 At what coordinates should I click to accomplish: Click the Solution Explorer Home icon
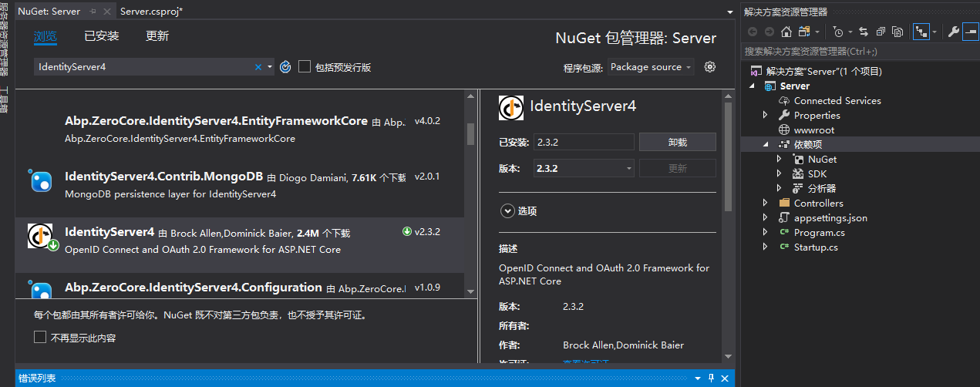point(786,32)
